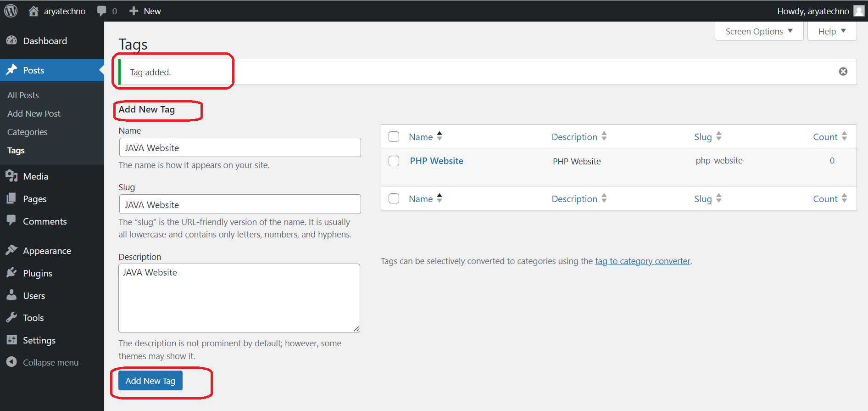The height and width of the screenshot is (411, 868).
Task: Toggle the select-all checkbox in table header
Action: click(394, 137)
